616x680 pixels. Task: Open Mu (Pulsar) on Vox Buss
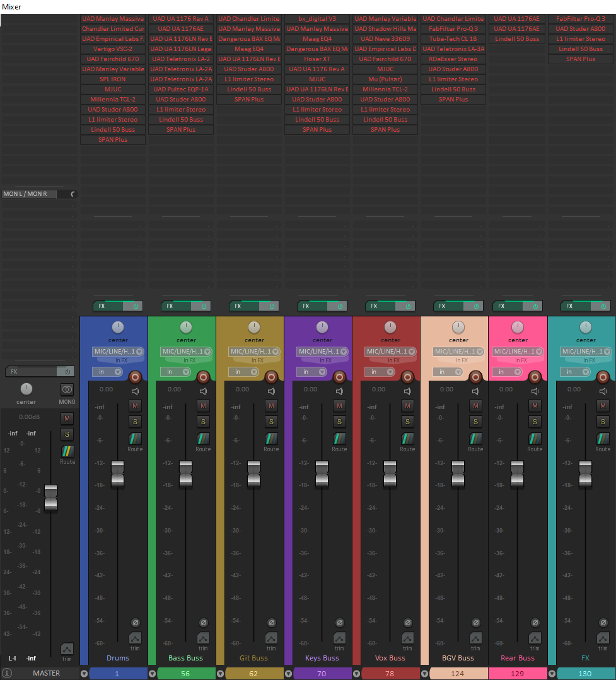click(x=385, y=79)
